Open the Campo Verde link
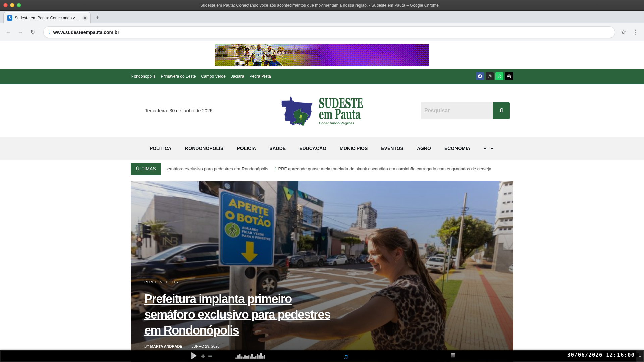The image size is (644, 362). coord(213,76)
